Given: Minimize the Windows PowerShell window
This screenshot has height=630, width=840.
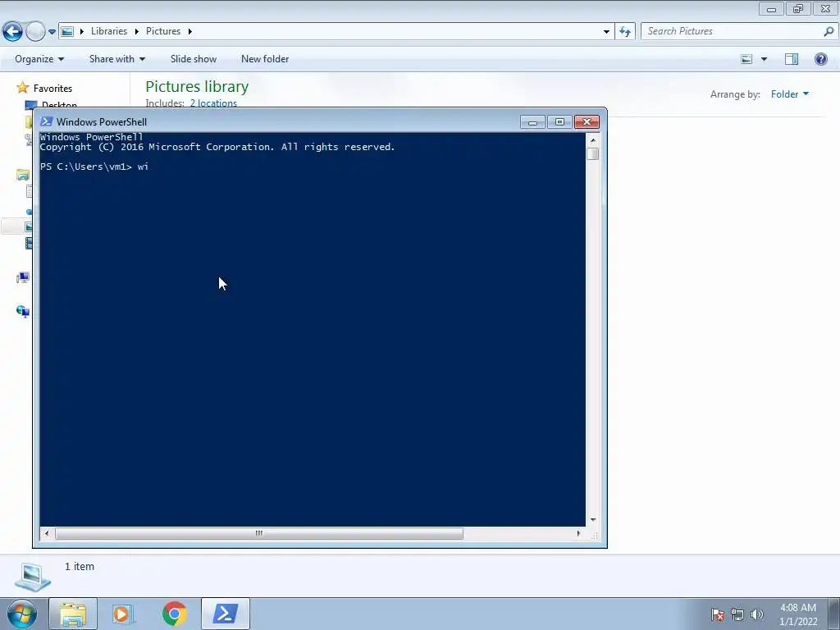Looking at the screenshot, I should [x=532, y=122].
